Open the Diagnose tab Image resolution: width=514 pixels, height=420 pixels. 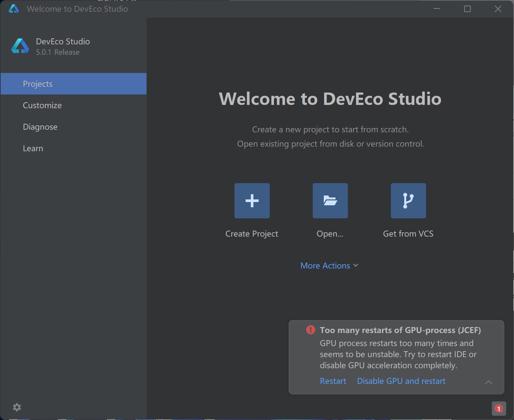(x=74, y=127)
